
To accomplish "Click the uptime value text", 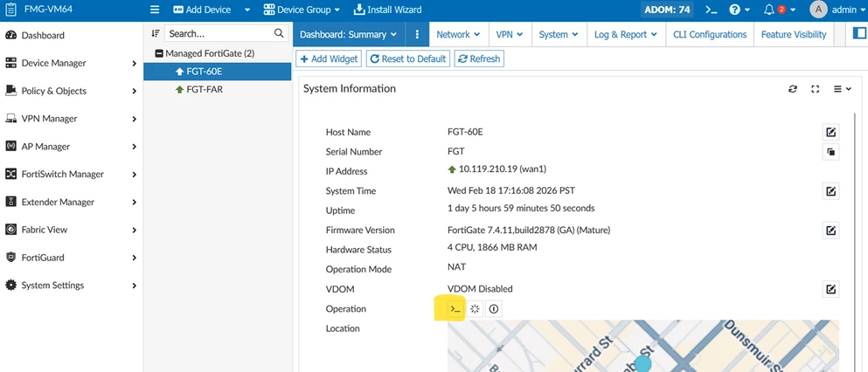I will pyautogui.click(x=521, y=209).
